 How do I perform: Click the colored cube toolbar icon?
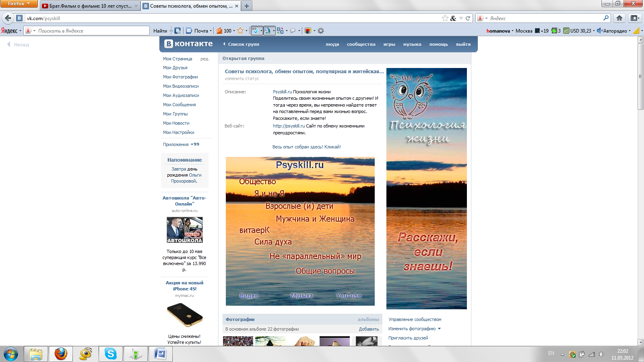pos(308,31)
